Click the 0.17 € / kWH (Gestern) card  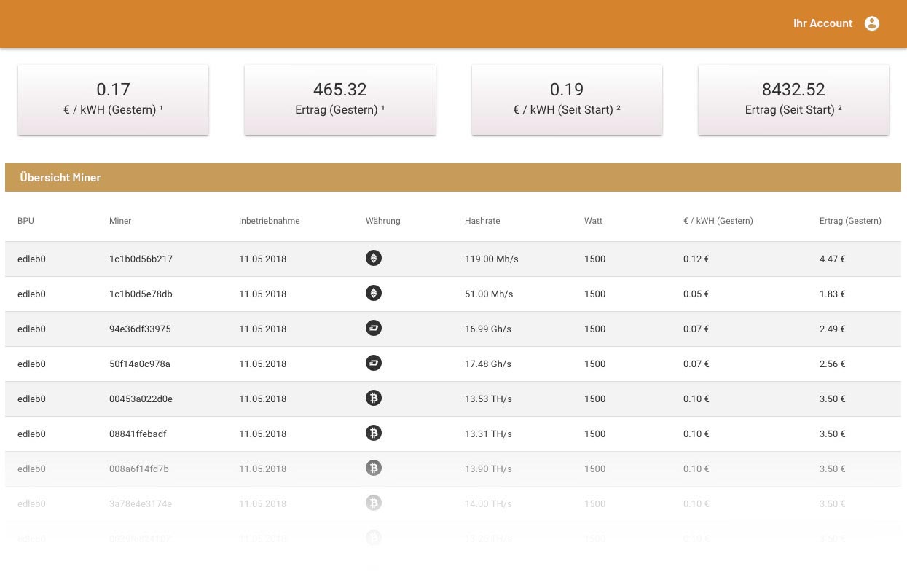click(113, 100)
